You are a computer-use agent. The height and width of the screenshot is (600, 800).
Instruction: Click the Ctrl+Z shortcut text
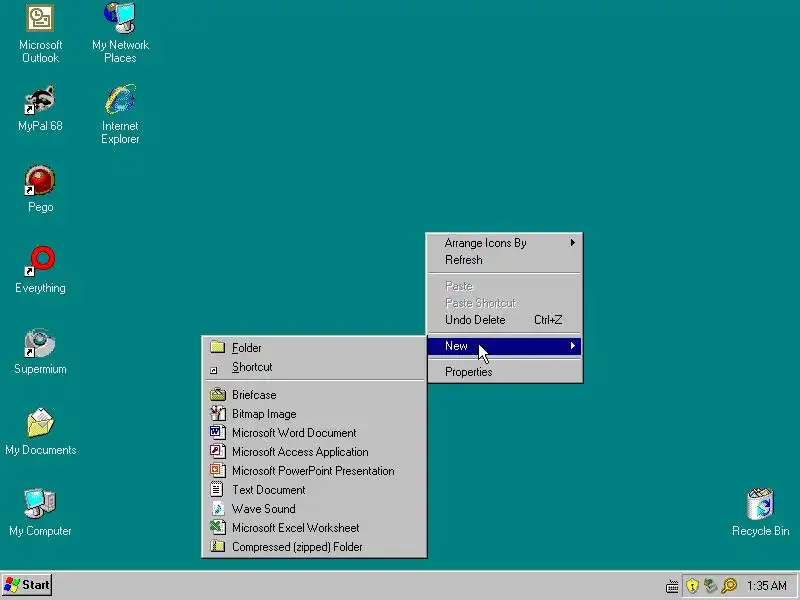[548, 320]
